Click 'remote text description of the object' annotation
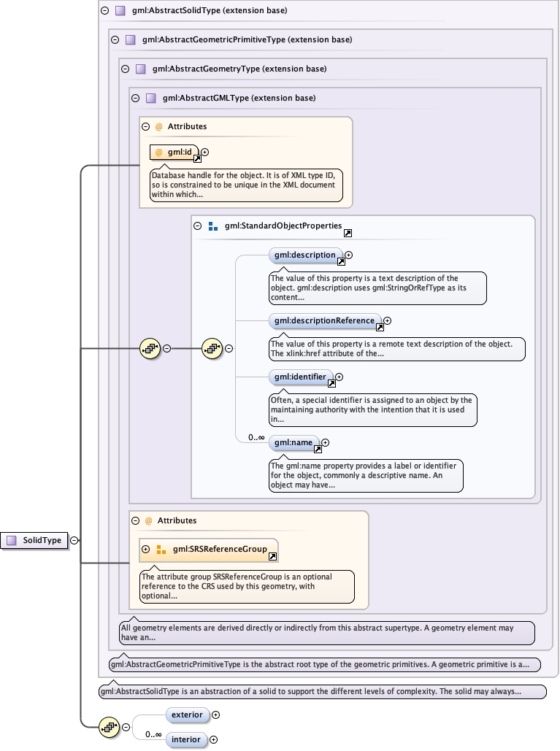Viewport: 560px width, 751px height. pos(397,349)
